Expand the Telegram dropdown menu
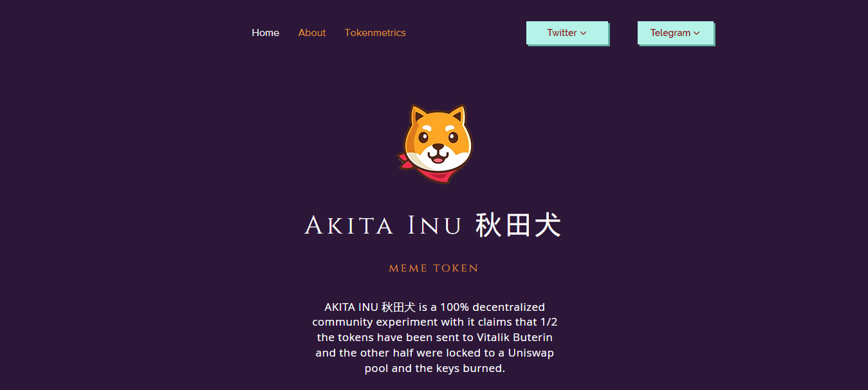Image resolution: width=868 pixels, height=390 pixels. pyautogui.click(x=675, y=33)
